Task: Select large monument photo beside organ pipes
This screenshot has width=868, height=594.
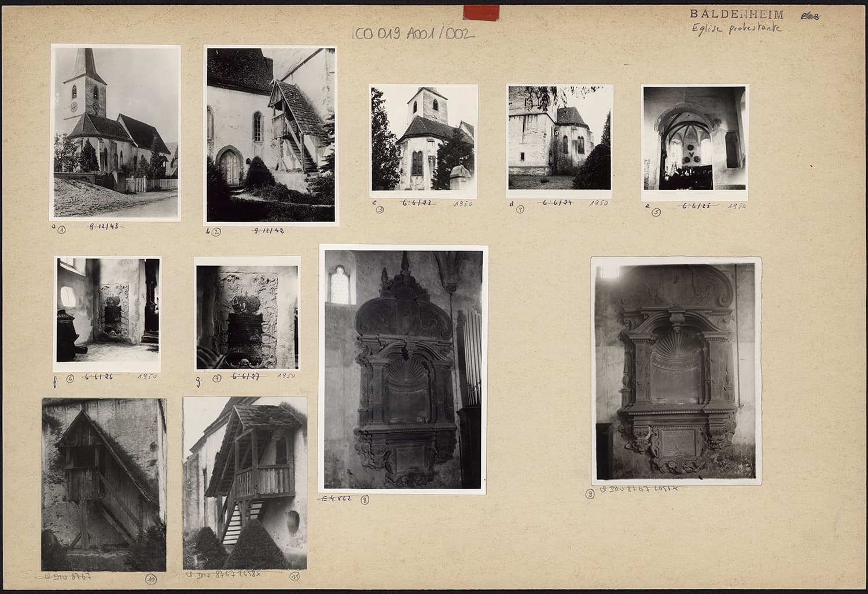Action: (x=403, y=370)
